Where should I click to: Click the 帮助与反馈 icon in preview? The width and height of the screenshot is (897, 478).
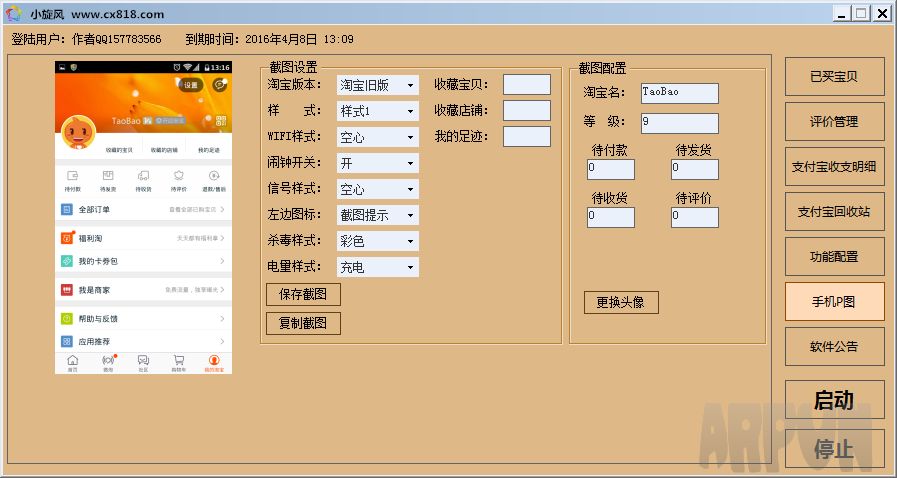(x=68, y=319)
